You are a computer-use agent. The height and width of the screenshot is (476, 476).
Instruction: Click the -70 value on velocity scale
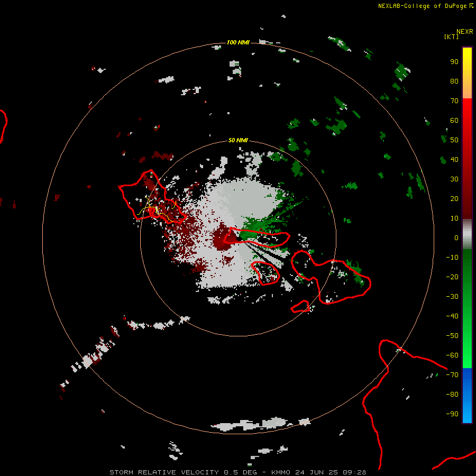point(452,375)
